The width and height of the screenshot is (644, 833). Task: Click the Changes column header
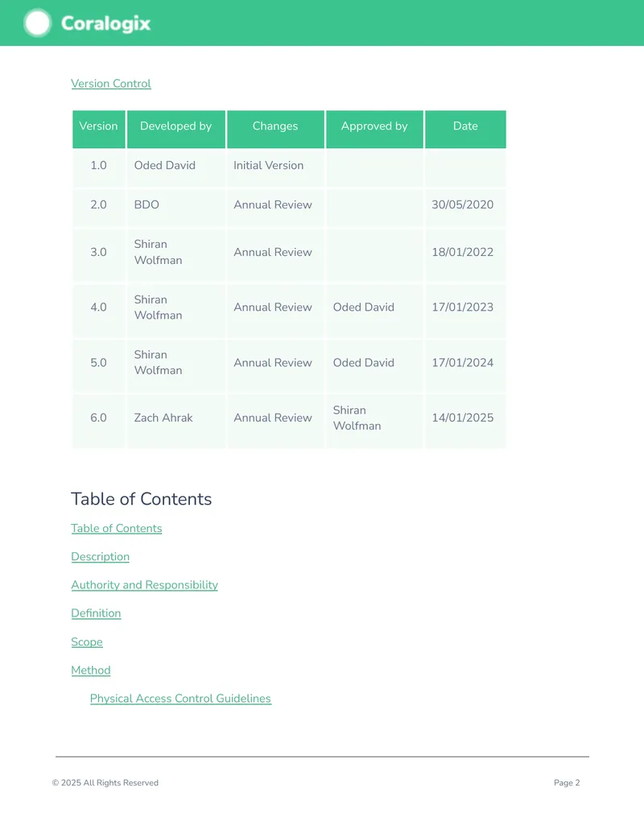click(x=275, y=129)
